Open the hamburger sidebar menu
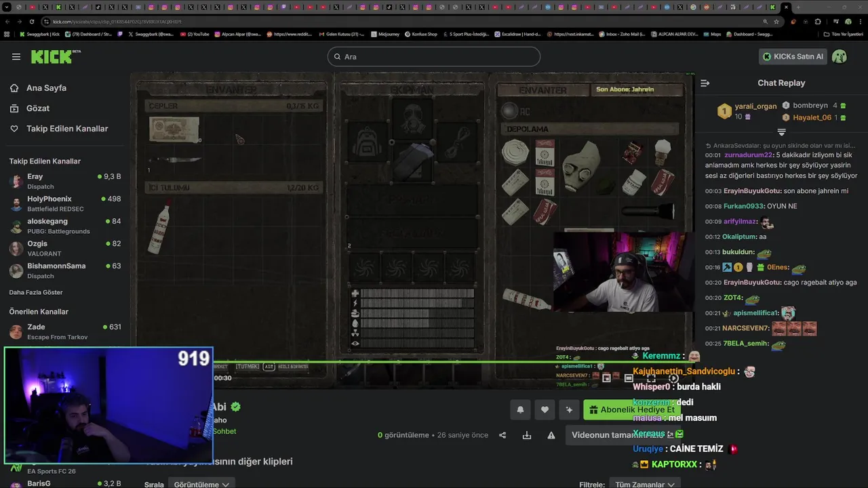 [x=16, y=57]
